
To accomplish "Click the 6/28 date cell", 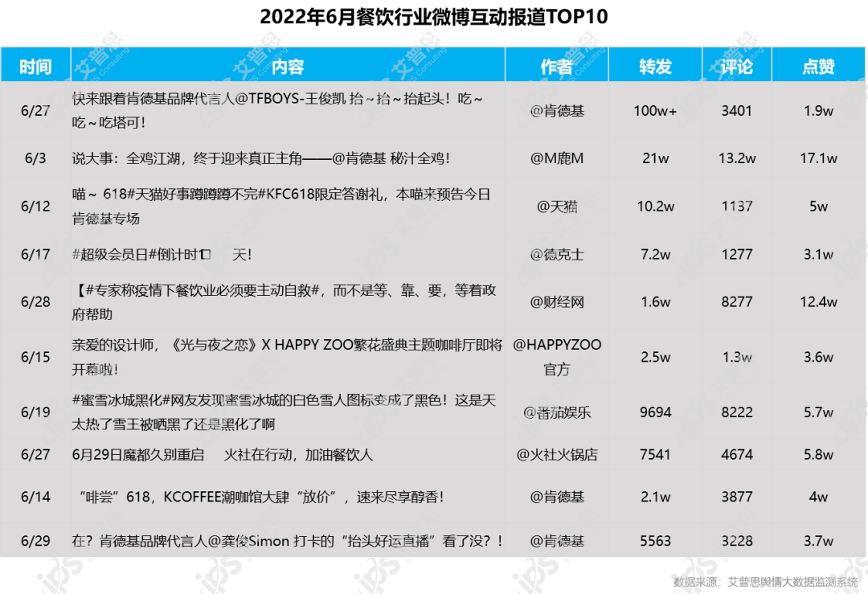I will (x=35, y=302).
